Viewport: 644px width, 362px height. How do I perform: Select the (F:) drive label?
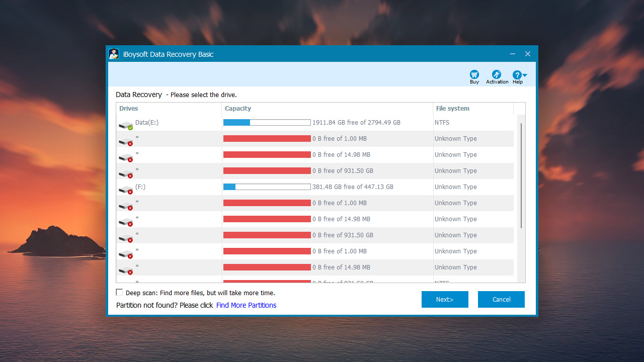pos(140,187)
